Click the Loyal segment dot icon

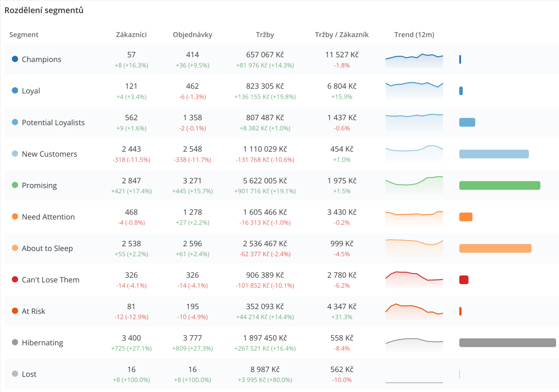click(15, 91)
